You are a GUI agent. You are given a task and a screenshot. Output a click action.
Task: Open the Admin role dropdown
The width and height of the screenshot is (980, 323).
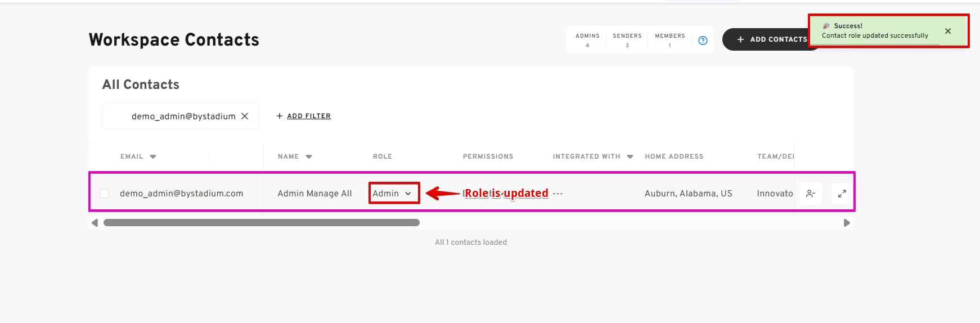coord(394,193)
